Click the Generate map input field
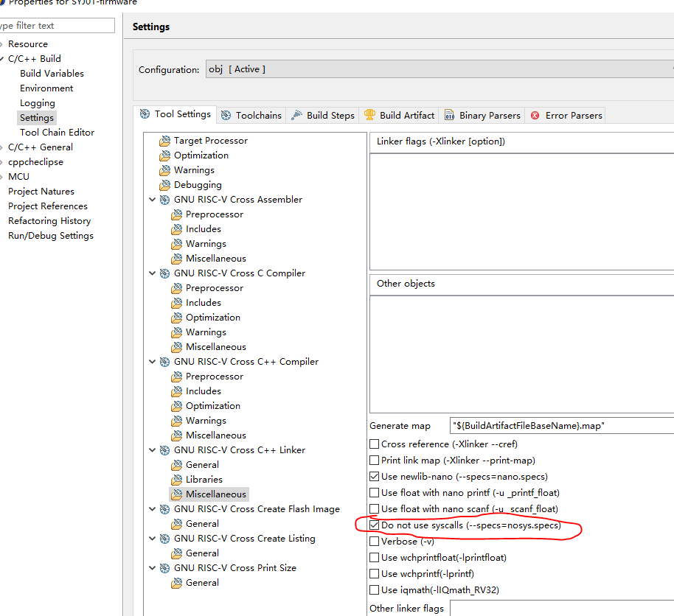The image size is (674, 616). click(562, 426)
